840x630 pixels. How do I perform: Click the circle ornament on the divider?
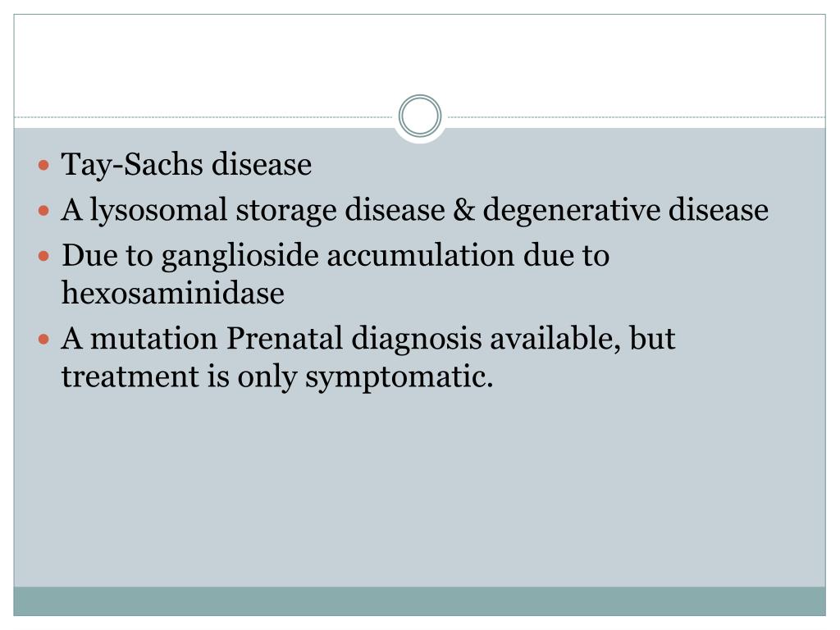(420, 116)
